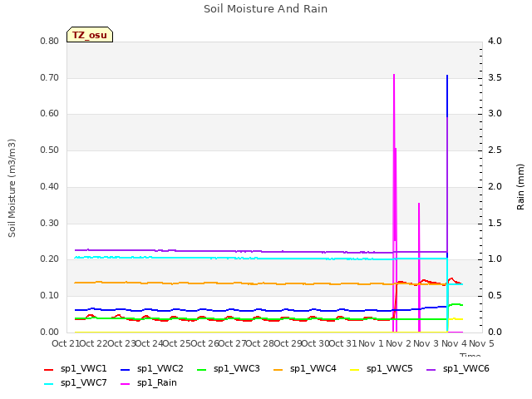The height and width of the screenshot is (399, 532).
Task: Click blue sp1_VWC2 legend color marker
Action: (x=126, y=370)
